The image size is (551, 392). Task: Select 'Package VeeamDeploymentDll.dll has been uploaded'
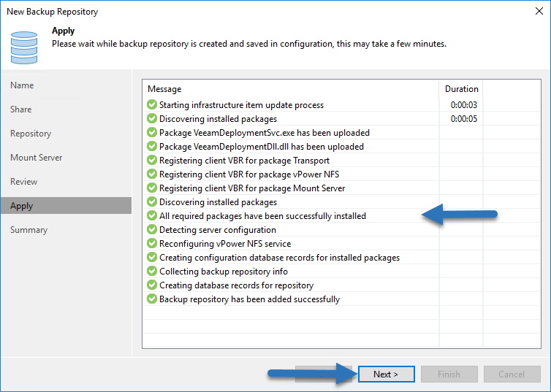point(262,147)
